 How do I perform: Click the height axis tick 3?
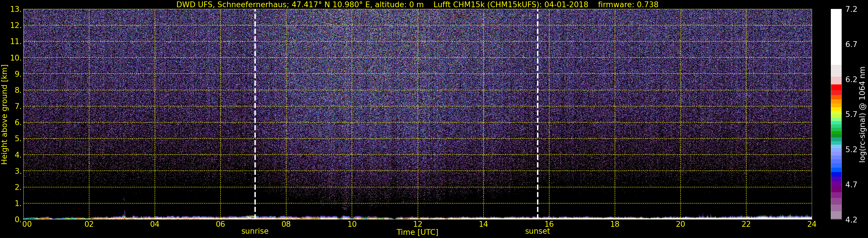18,171
